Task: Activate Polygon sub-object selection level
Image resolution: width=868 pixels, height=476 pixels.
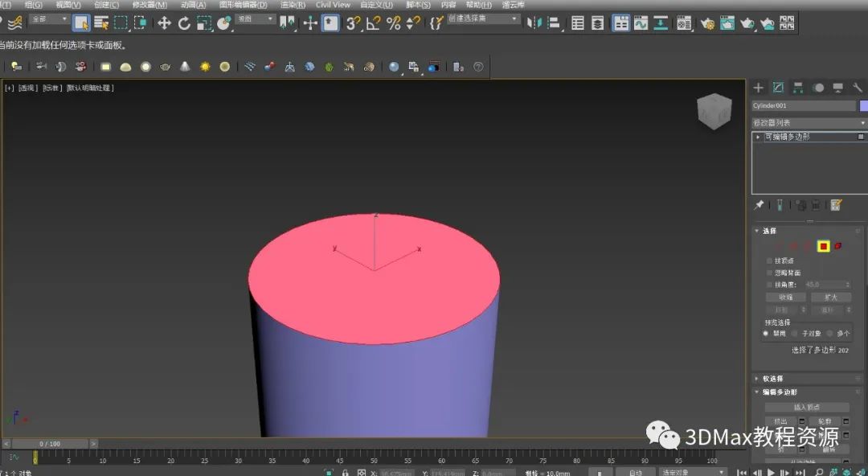Action: pos(823,246)
